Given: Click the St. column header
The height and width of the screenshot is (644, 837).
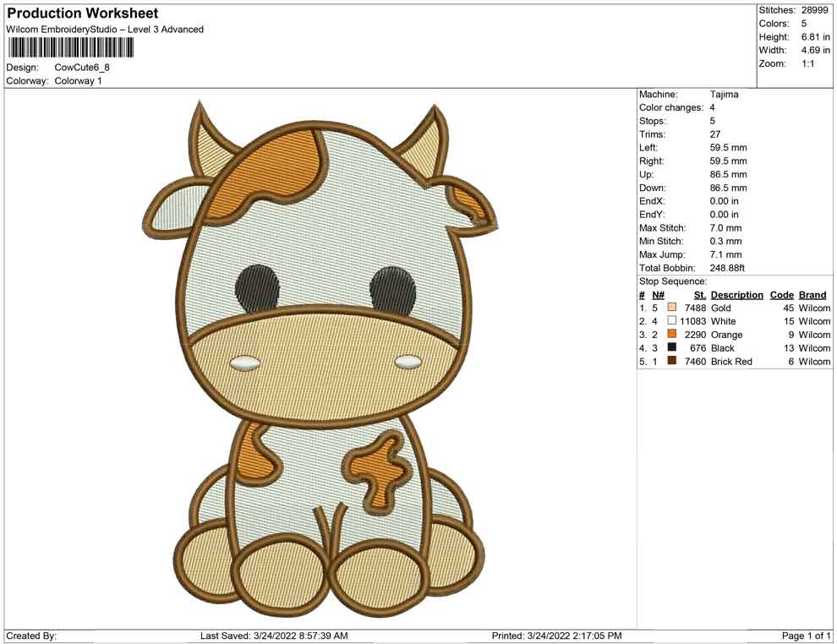Looking at the screenshot, I should (699, 295).
